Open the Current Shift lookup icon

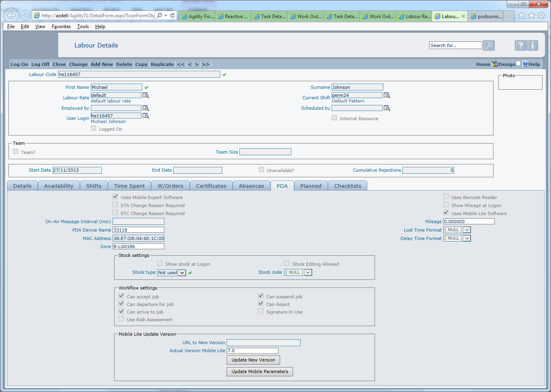tap(387, 96)
